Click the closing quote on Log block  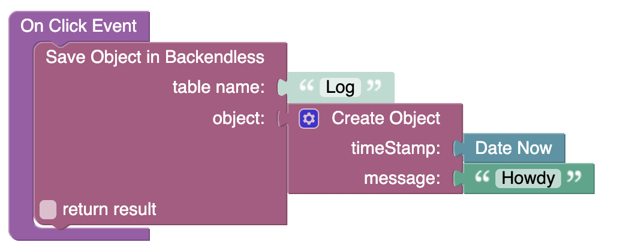pyautogui.click(x=374, y=87)
